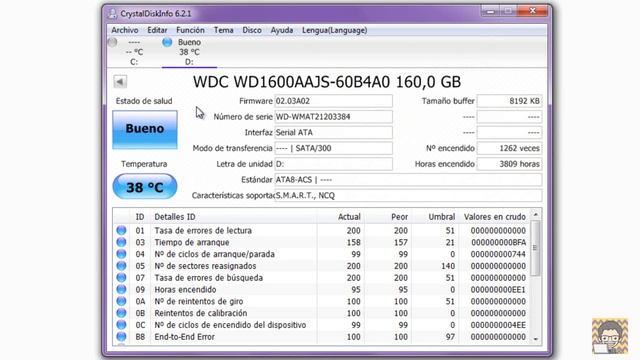Click the Nº encendido field 1262 veces
Viewport: 640px width, 360px height.
point(509,148)
